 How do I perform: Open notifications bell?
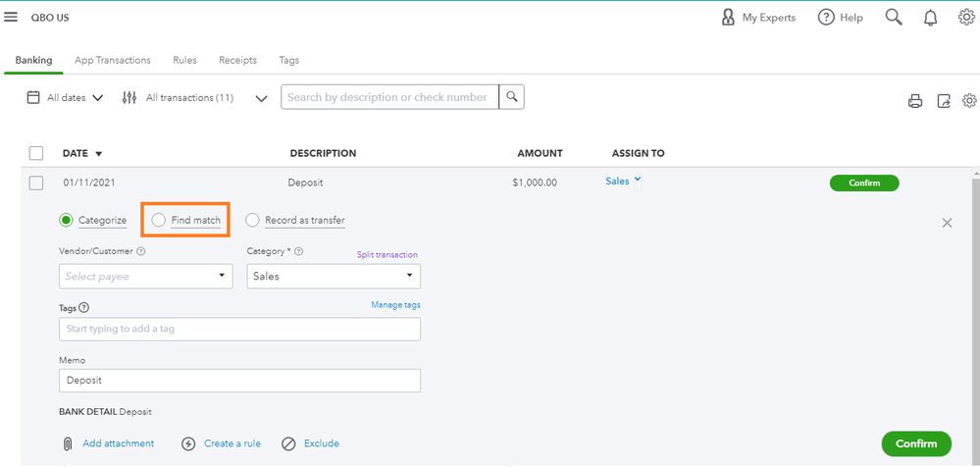pos(931,18)
